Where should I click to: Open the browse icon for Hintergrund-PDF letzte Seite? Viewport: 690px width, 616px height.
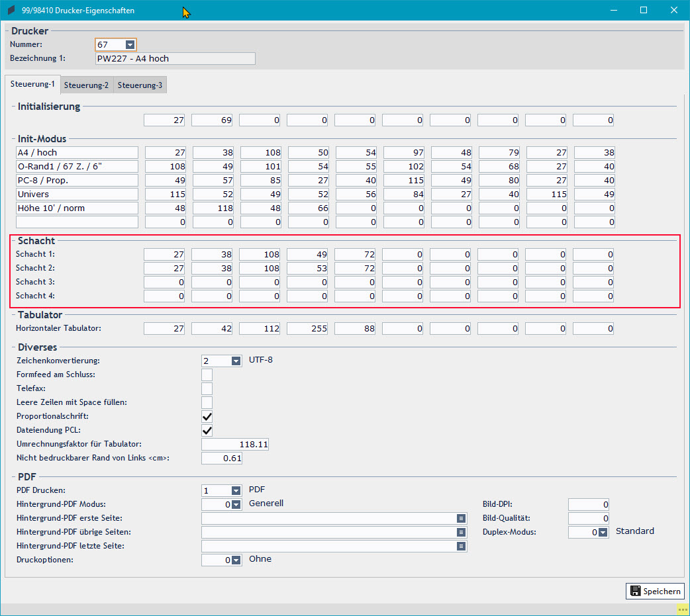461,547
